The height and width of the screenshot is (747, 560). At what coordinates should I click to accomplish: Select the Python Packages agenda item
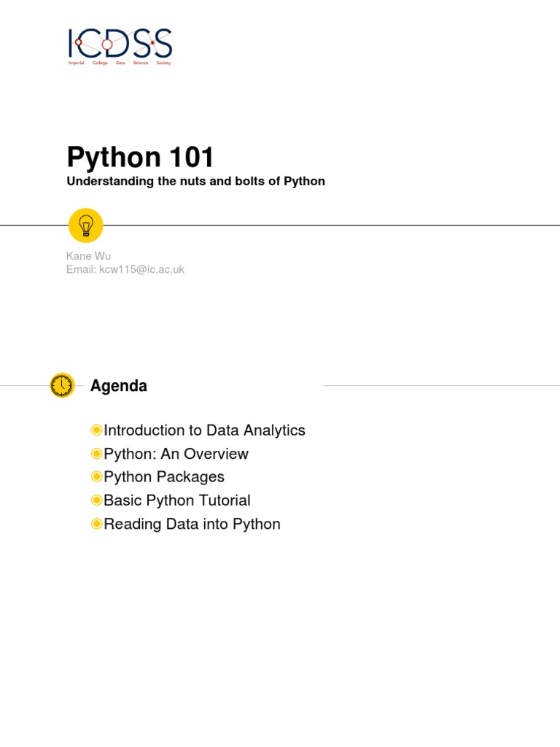164,477
